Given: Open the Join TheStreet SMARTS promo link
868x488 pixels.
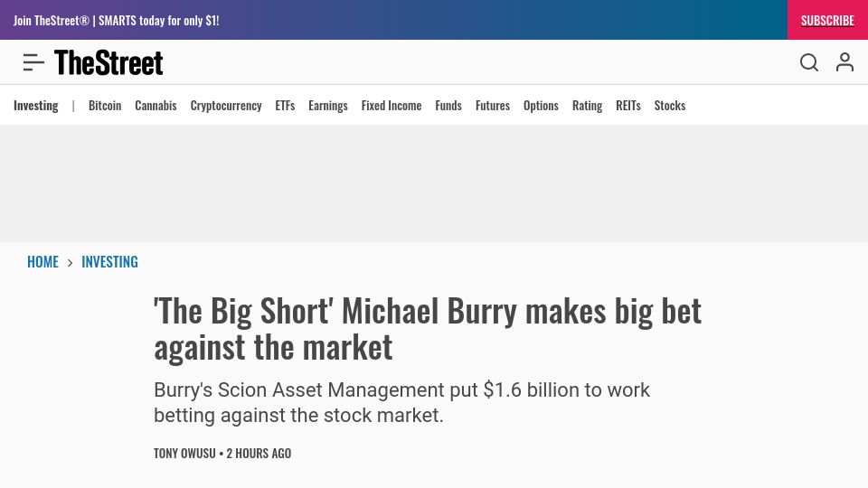Looking at the screenshot, I should click(117, 21).
